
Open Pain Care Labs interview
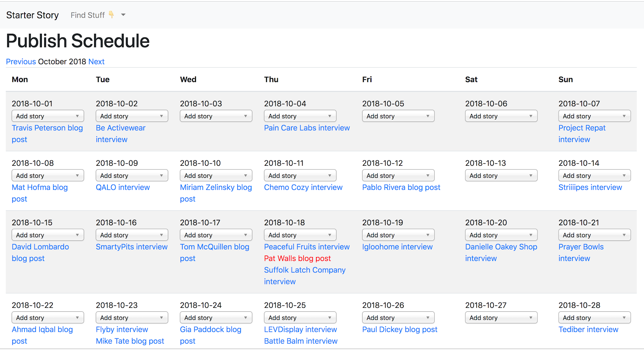pos(307,128)
